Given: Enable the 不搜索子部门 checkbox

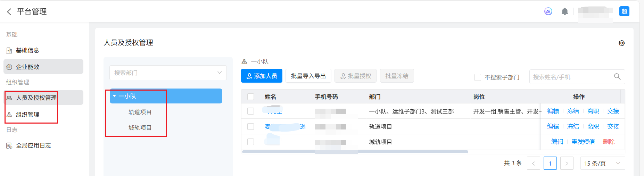Looking at the screenshot, I should click(478, 77).
